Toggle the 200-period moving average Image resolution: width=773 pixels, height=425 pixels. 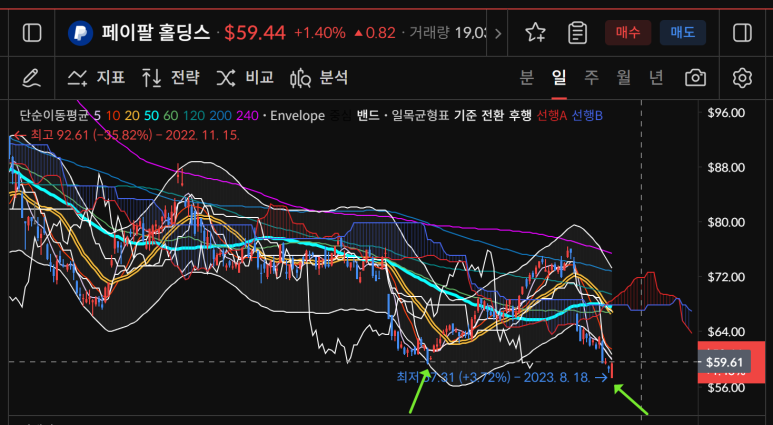click(x=220, y=116)
